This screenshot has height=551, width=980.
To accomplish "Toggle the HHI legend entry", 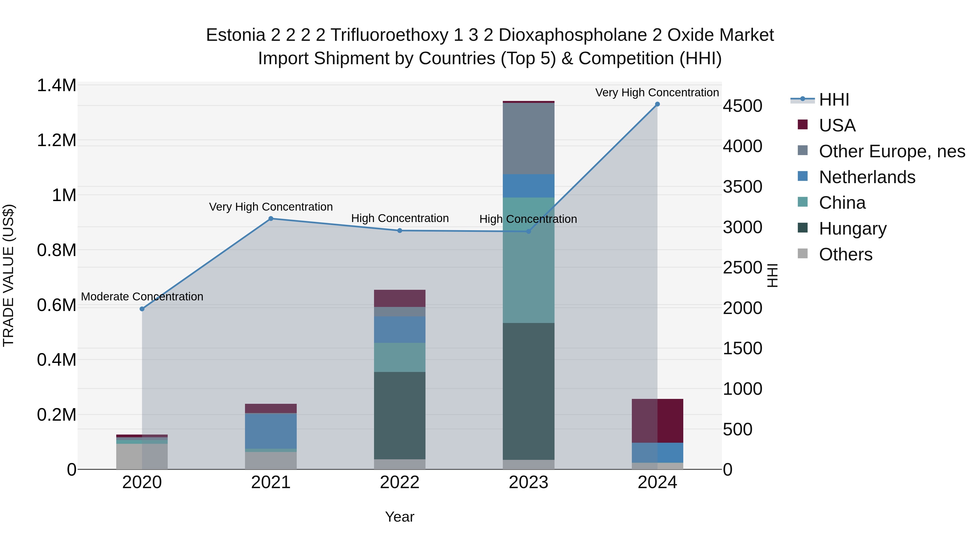I will click(820, 100).
